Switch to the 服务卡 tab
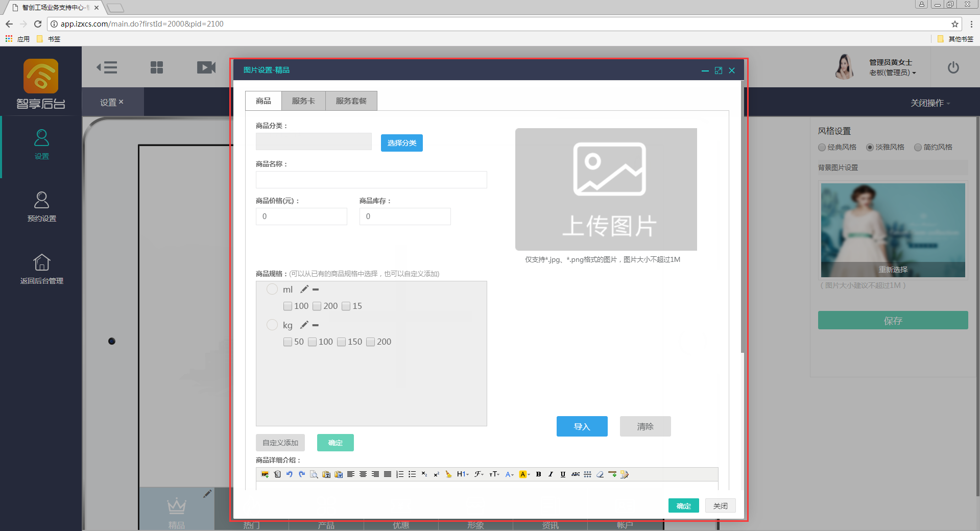Screen dimensions: 980x531 [x=303, y=101]
